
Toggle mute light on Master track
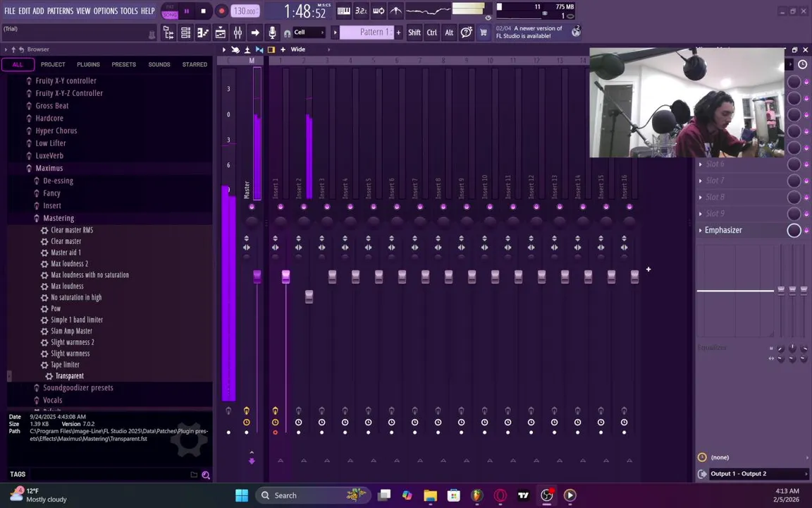click(252, 207)
